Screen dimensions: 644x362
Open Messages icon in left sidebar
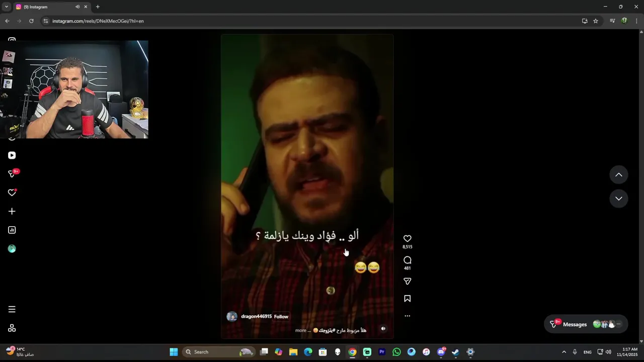pos(12,174)
